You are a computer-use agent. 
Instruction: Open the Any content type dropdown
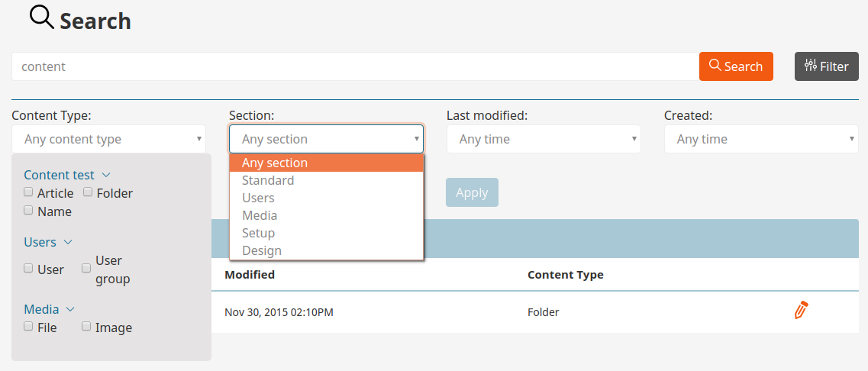pos(108,139)
